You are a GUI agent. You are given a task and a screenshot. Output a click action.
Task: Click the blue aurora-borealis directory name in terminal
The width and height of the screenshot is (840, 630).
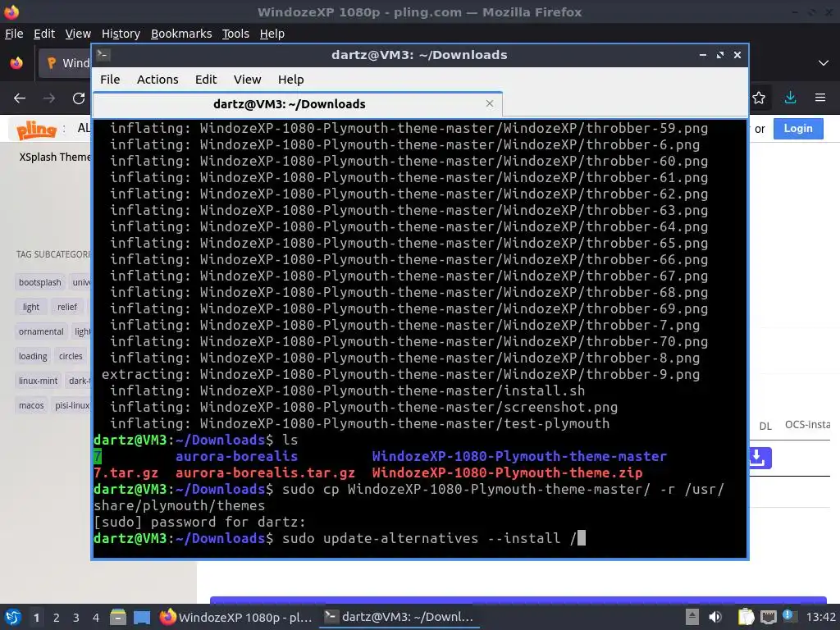(236, 456)
